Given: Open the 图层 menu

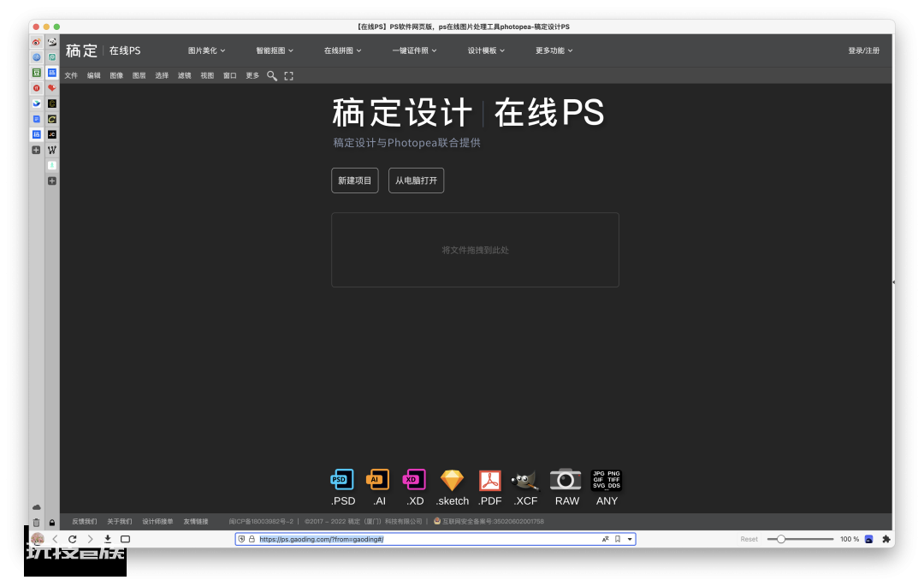Looking at the screenshot, I should (x=139, y=75).
